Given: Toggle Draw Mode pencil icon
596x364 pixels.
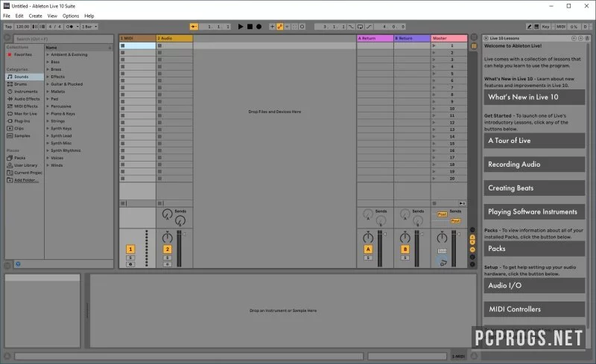Looking at the screenshot, I should coord(529,27).
